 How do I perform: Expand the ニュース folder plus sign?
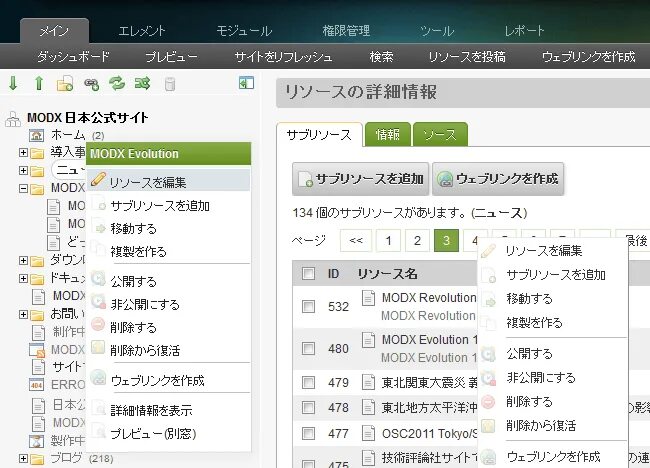click(x=24, y=170)
